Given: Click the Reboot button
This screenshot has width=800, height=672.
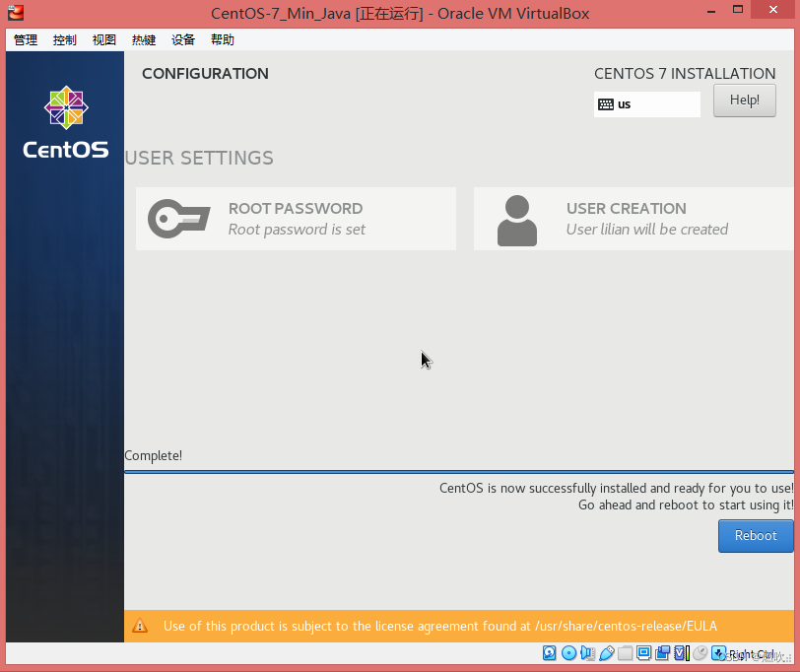Looking at the screenshot, I should coord(756,536).
